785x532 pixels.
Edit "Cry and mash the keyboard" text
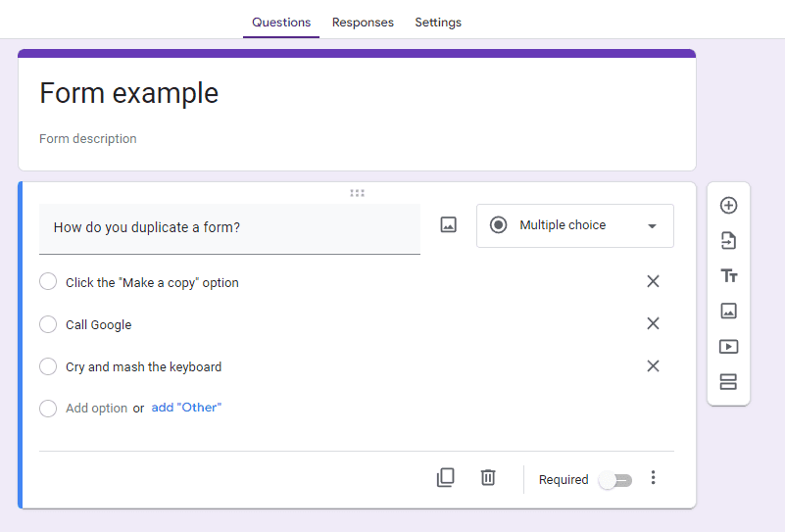click(144, 366)
